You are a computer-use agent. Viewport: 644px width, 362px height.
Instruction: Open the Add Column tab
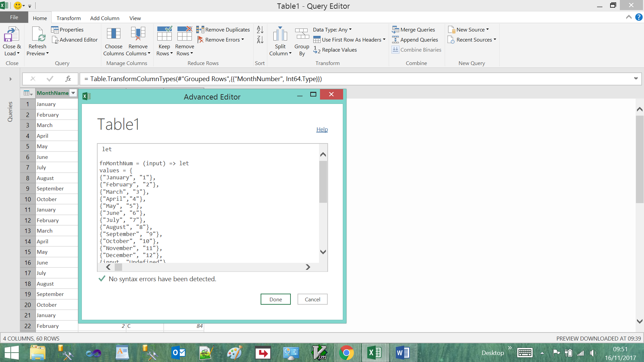105,18
